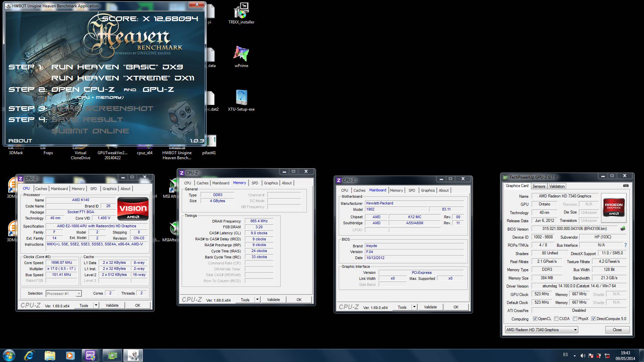The height and width of the screenshot is (362, 644).
Task: Click Open CPU-Z text in Heaven window
Action: point(83,89)
